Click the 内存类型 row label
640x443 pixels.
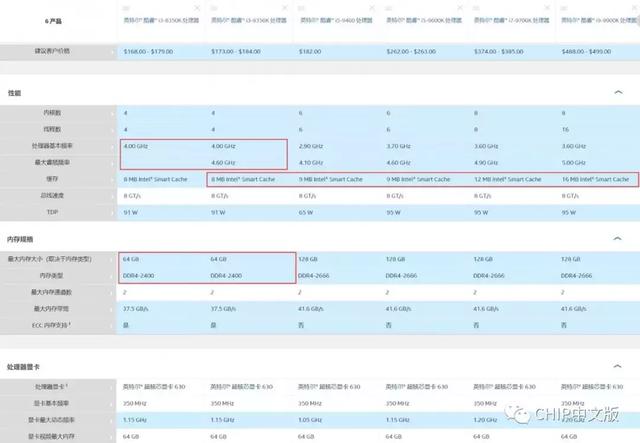point(51,276)
